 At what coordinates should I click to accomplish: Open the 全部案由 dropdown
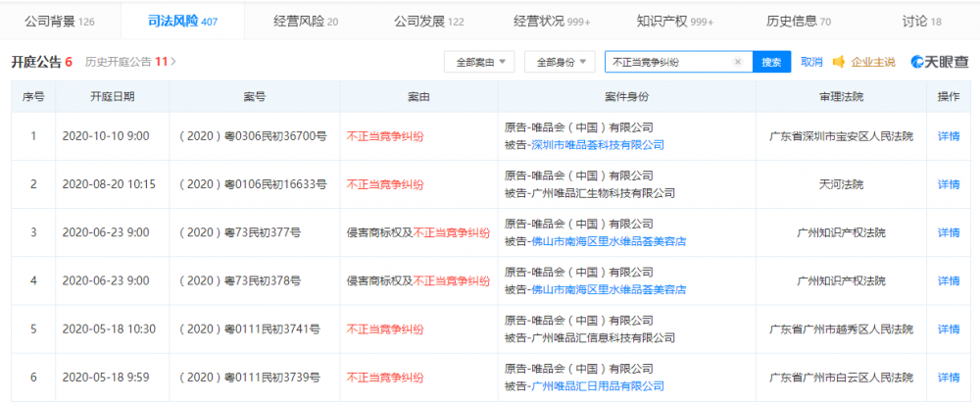tap(480, 62)
